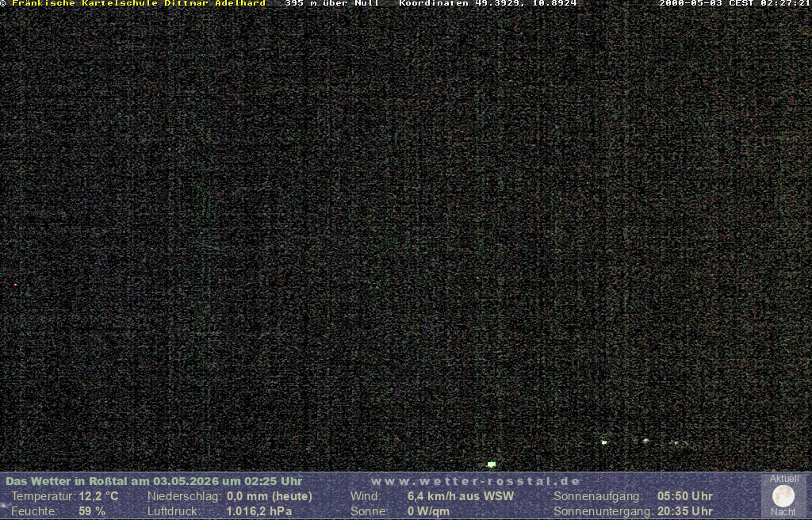The image size is (812, 520).
Task: Click the moon Nacht icon
Action: (x=783, y=496)
